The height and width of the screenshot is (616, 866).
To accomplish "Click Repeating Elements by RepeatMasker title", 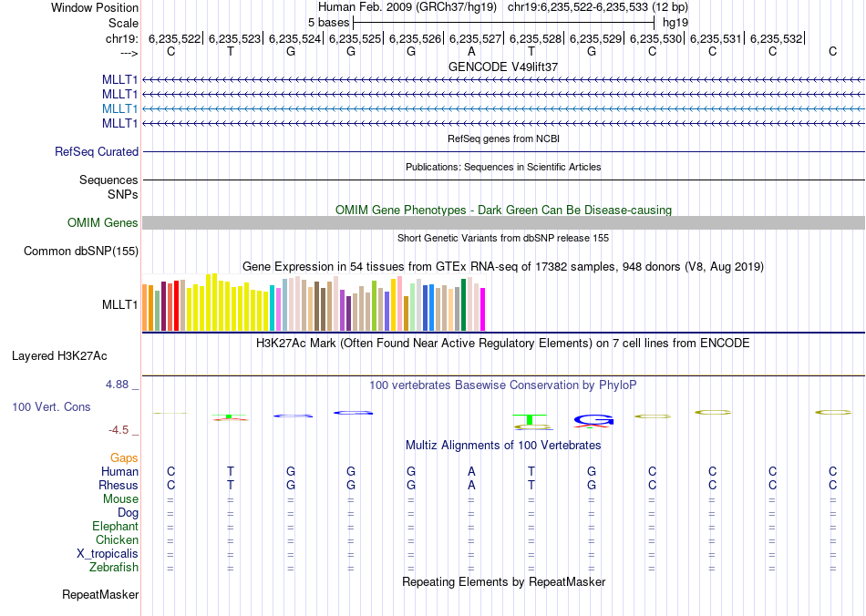I will coord(503,581).
